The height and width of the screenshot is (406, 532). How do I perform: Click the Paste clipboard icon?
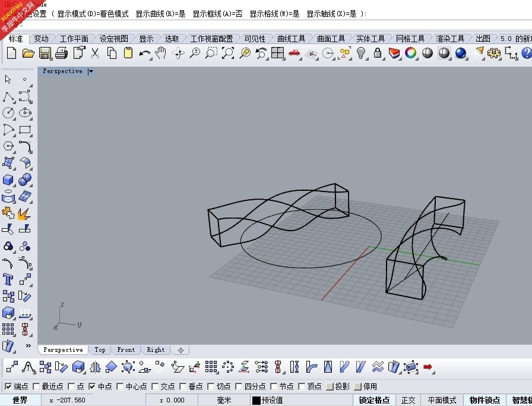coord(128,53)
